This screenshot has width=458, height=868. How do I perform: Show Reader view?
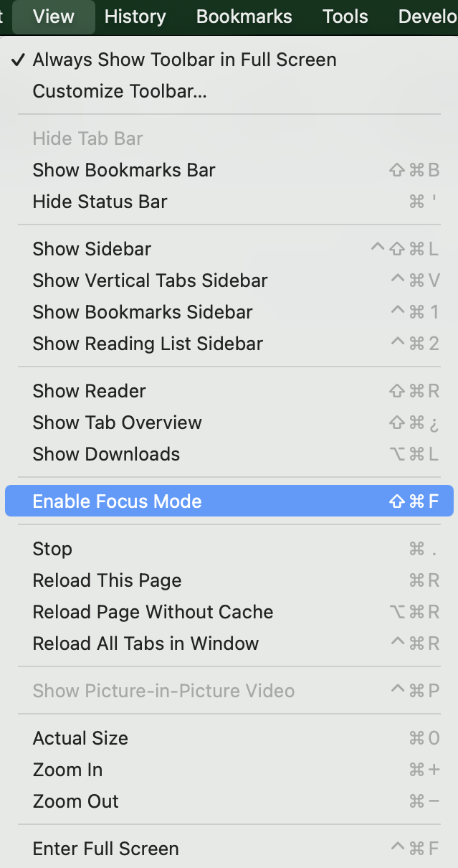[89, 391]
